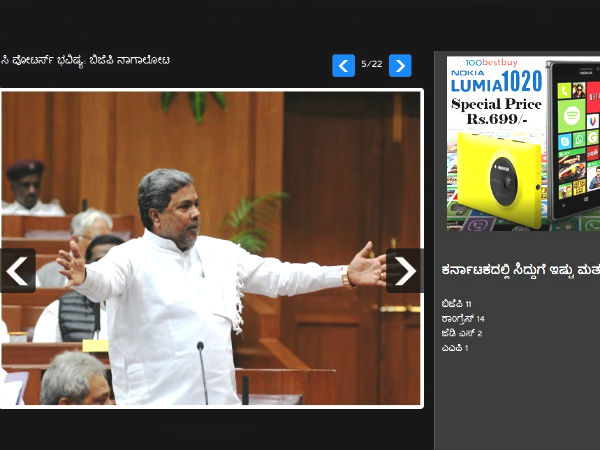
Task: Open the main photo of the man in white
Action: point(211,248)
